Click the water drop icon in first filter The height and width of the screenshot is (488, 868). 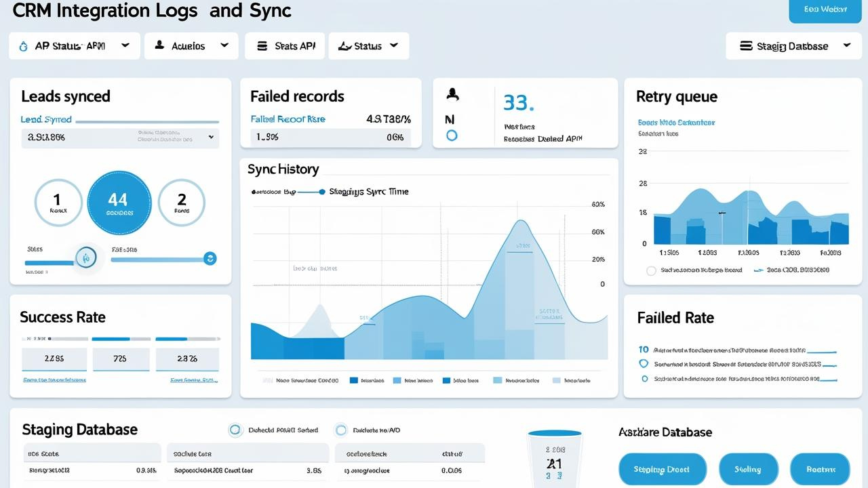pyautogui.click(x=23, y=46)
